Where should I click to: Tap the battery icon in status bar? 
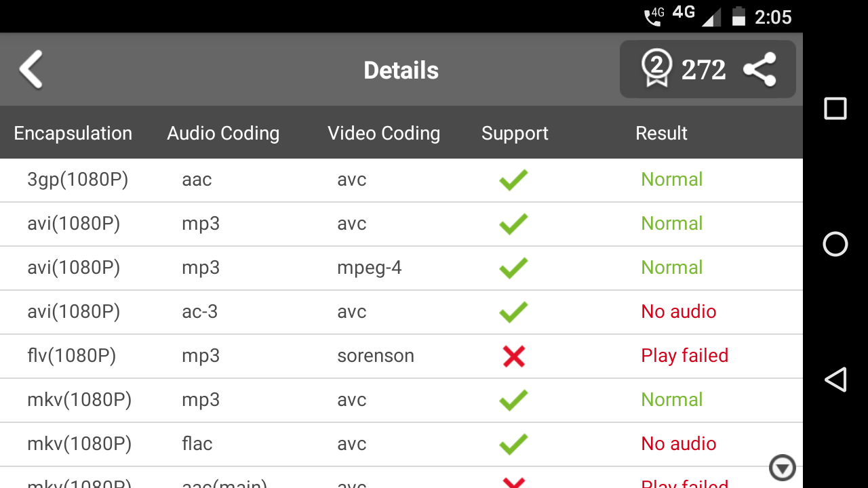(x=738, y=16)
